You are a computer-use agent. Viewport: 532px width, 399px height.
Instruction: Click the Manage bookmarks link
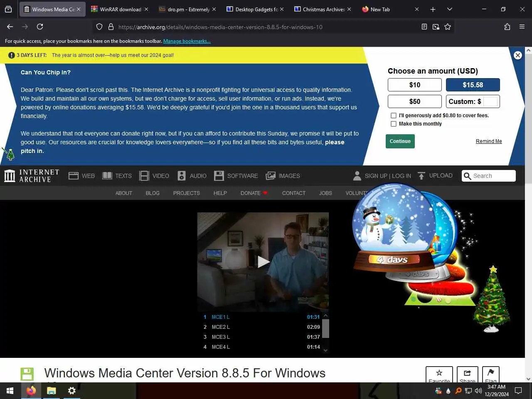pyautogui.click(x=187, y=41)
